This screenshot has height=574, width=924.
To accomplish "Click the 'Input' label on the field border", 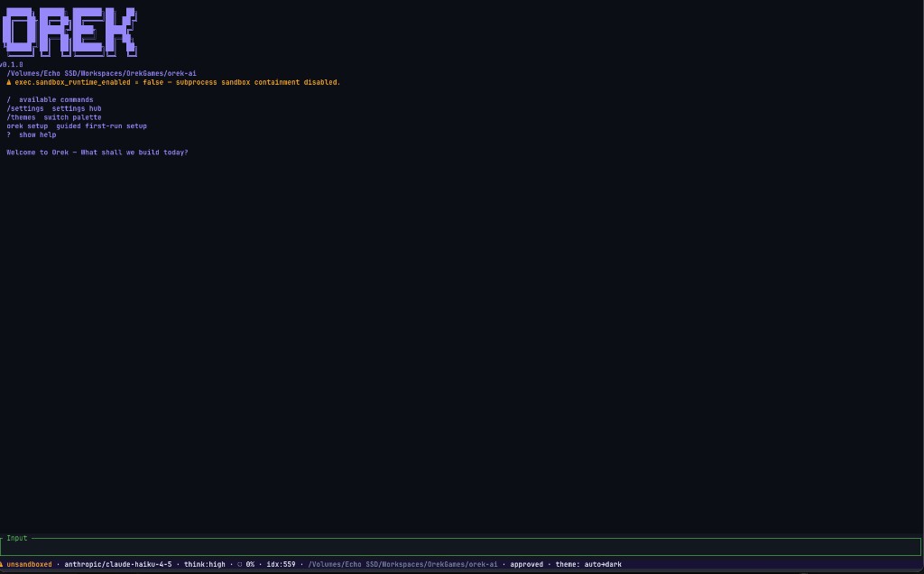I will click(x=17, y=538).
